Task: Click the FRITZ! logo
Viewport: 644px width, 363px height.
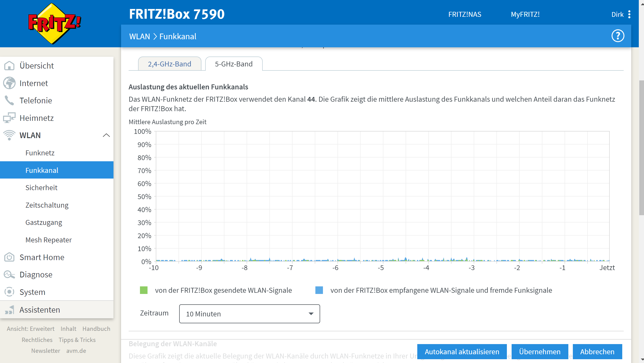Action: tap(54, 24)
